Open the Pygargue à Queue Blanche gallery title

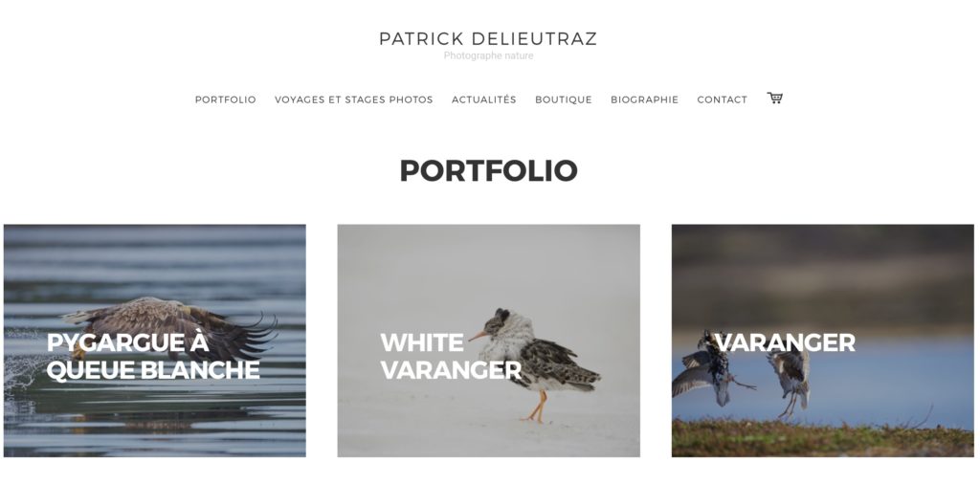click(152, 356)
